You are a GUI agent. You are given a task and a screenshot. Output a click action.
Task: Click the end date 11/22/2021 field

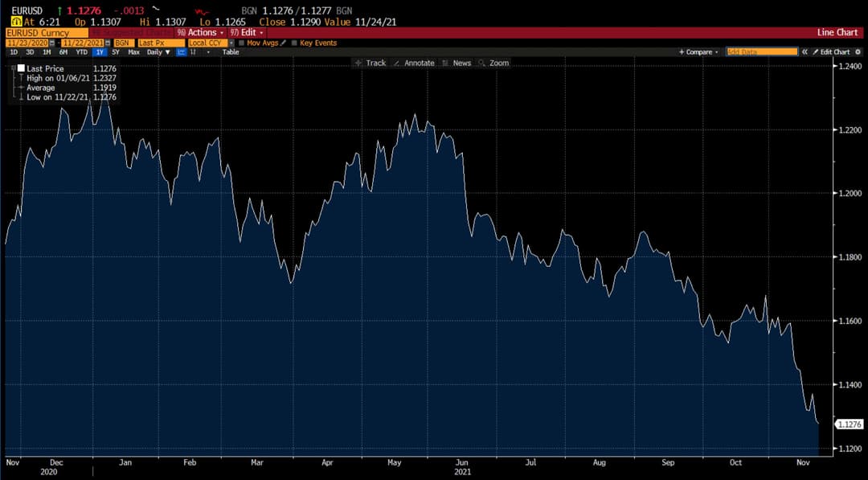pyautogui.click(x=83, y=43)
